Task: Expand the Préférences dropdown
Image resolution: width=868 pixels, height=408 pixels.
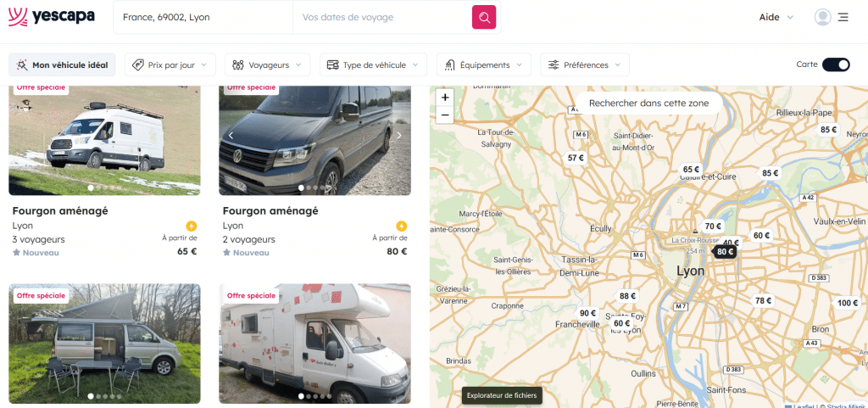Action: [x=618, y=64]
